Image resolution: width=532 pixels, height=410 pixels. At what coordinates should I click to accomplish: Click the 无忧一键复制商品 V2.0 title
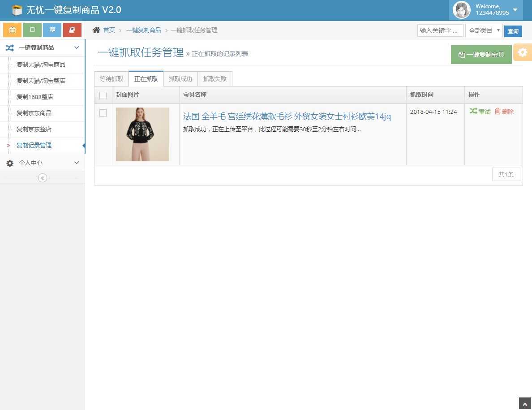[73, 10]
